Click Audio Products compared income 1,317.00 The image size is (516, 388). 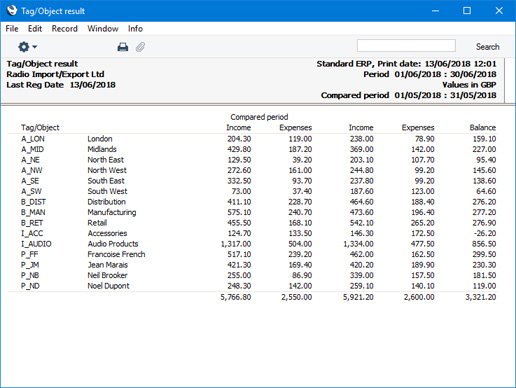coord(236,244)
